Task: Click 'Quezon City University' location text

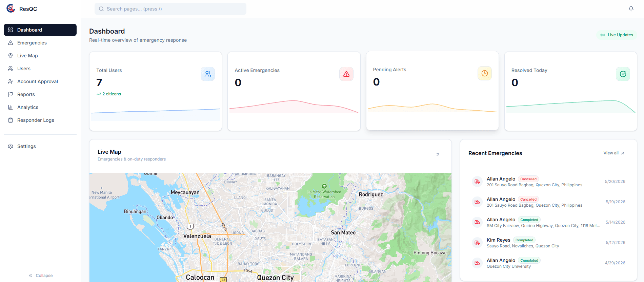Action: pyautogui.click(x=509, y=266)
